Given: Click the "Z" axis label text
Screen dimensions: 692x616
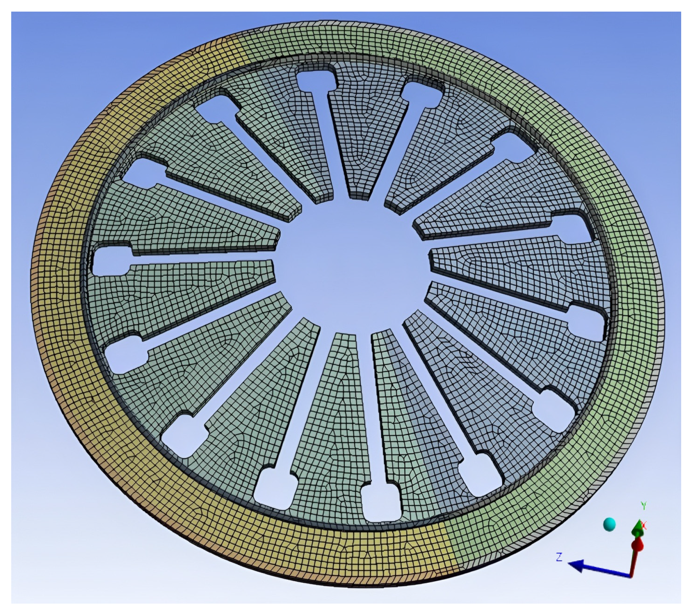Looking at the screenshot, I should coord(559,558).
